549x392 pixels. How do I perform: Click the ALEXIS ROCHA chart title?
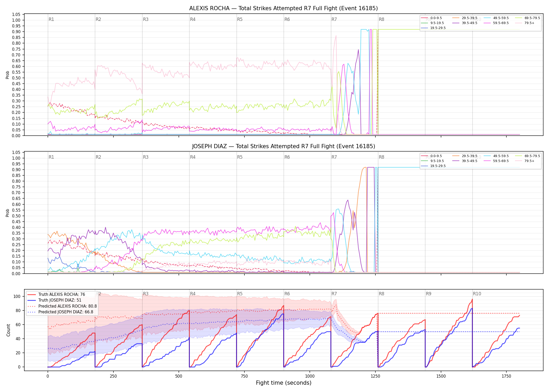pyautogui.click(x=283, y=8)
